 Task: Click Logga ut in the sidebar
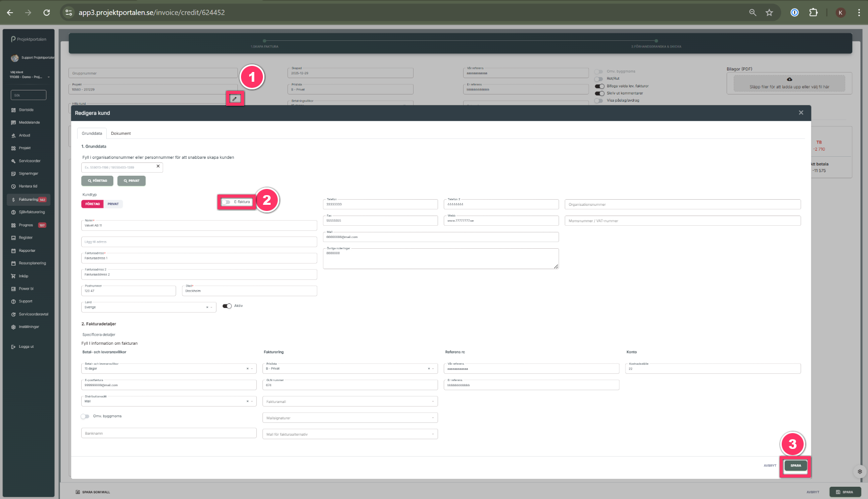click(x=26, y=347)
